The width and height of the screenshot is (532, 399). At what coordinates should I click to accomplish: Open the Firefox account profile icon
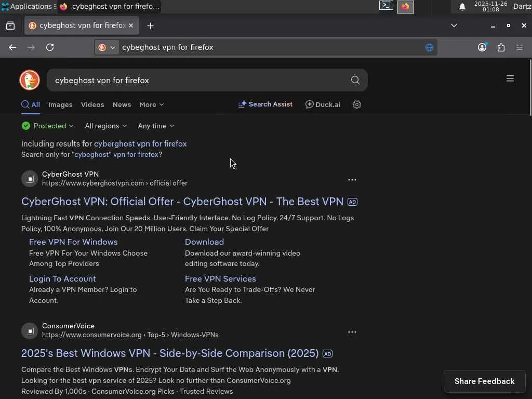coord(482,47)
